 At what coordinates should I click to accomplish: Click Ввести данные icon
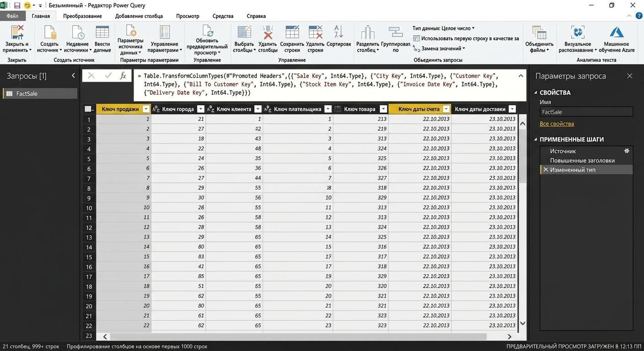[x=102, y=32]
